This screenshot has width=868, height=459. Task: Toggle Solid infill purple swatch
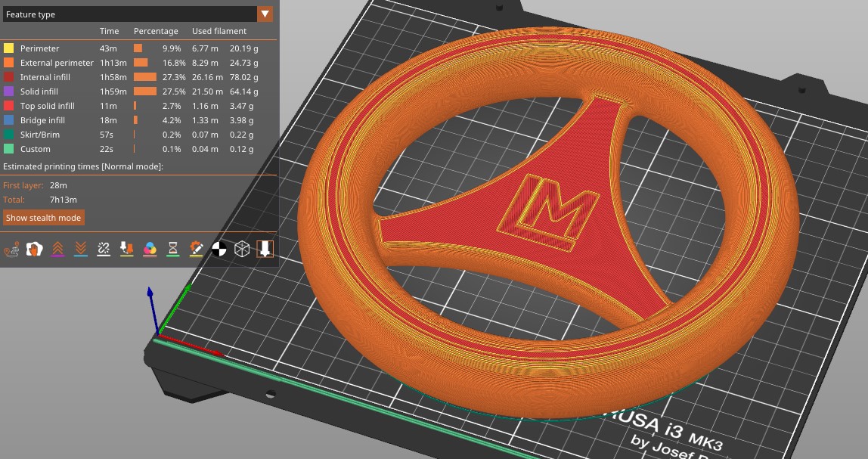[9, 91]
